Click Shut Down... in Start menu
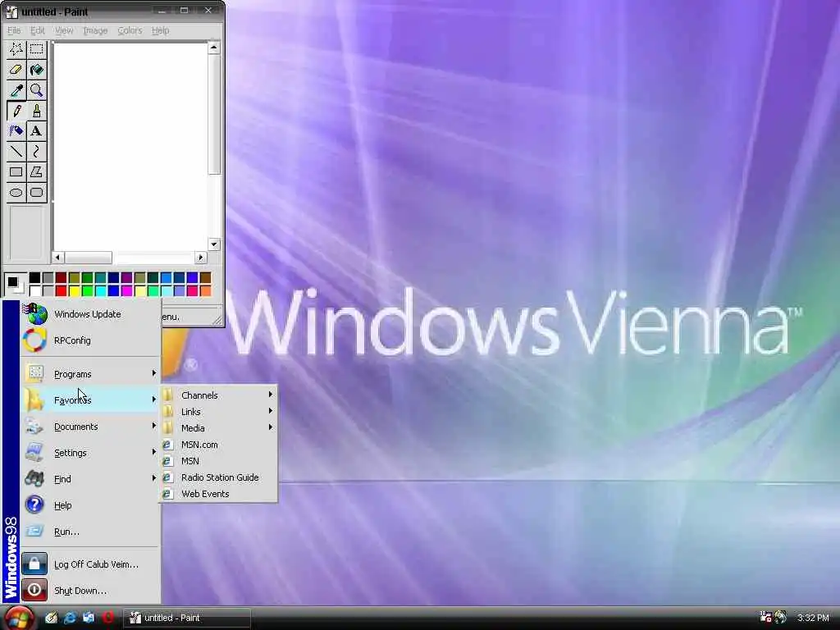The width and height of the screenshot is (840, 630). coord(90,591)
